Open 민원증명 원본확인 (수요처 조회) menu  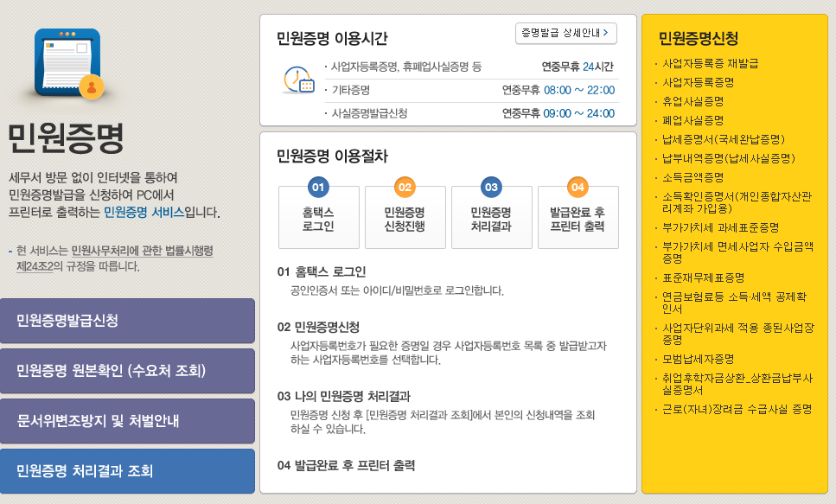click(x=127, y=371)
